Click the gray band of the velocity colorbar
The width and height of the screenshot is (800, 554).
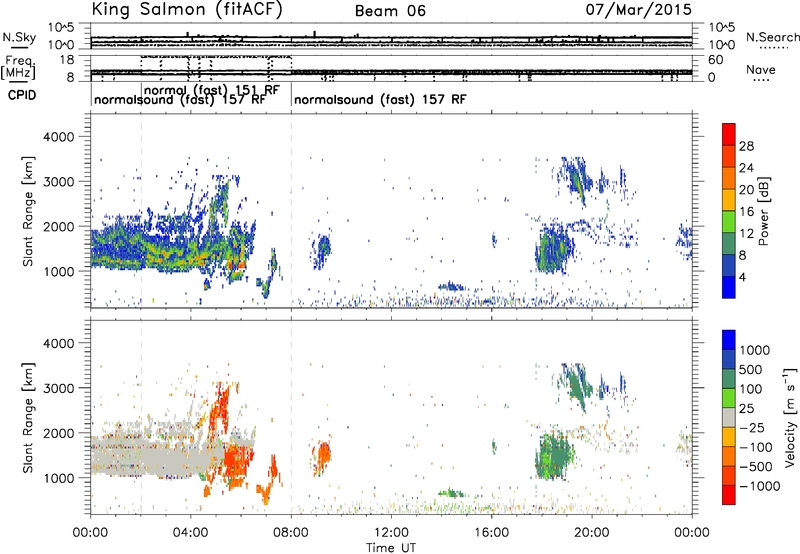coord(729,417)
